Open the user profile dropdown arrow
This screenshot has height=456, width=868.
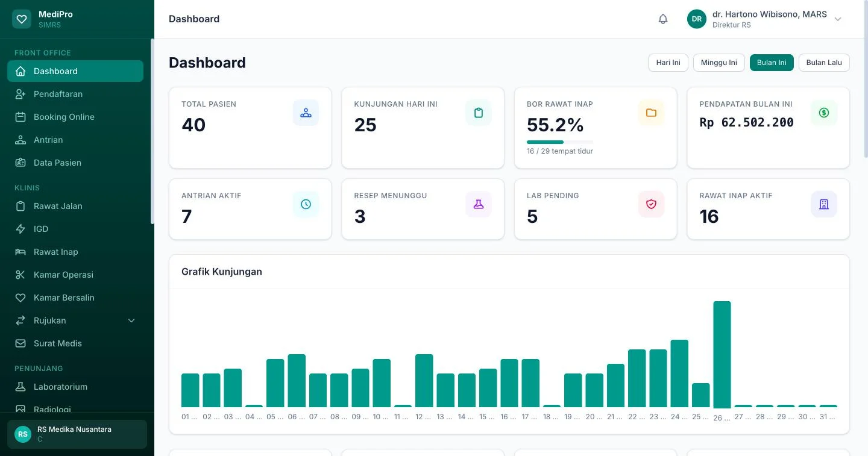(838, 19)
